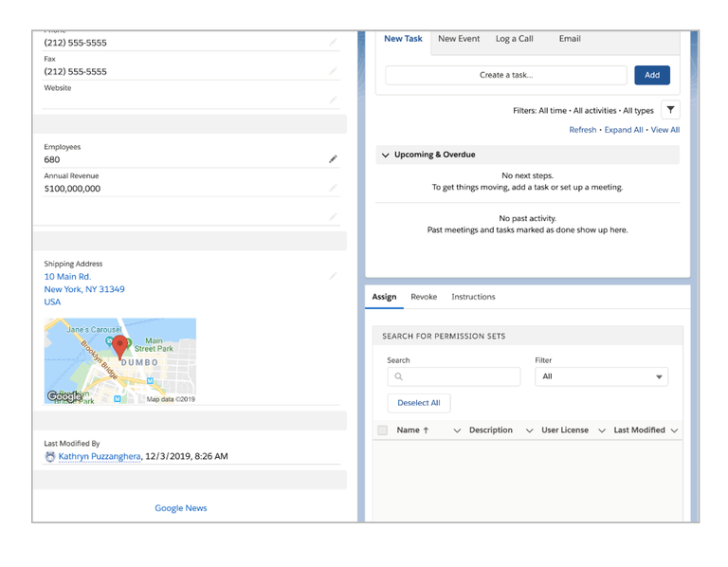The image size is (728, 567).
Task: Open the Google News link
Action: pyautogui.click(x=181, y=508)
